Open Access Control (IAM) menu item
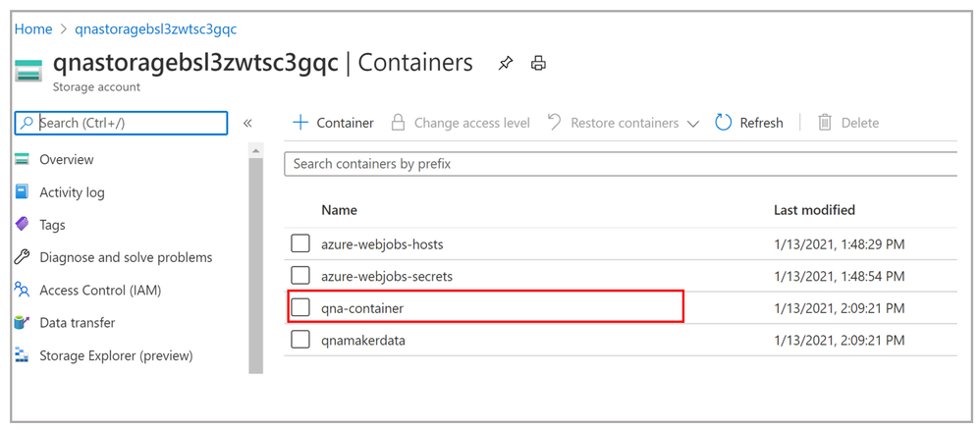Image resolution: width=980 pixels, height=430 pixels. click(x=99, y=290)
